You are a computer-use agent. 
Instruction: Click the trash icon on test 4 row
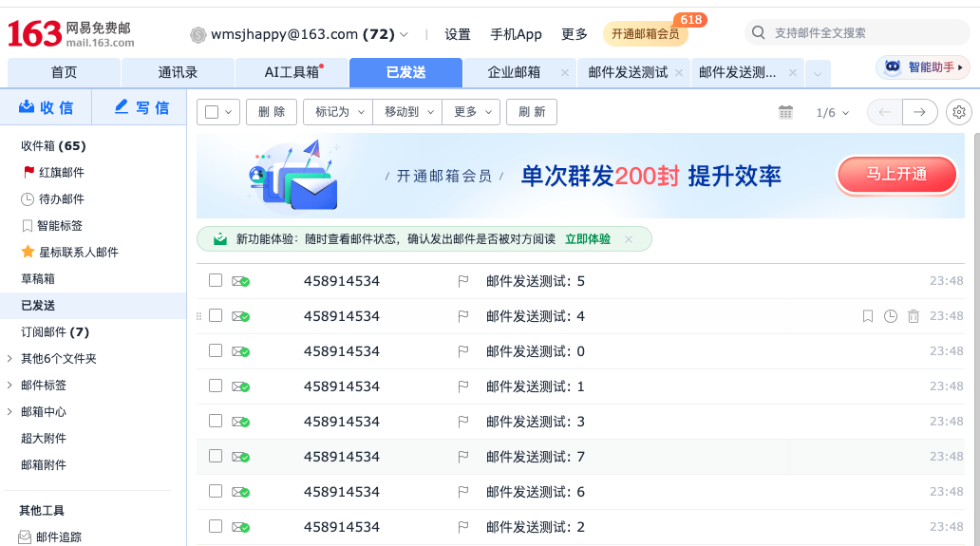click(914, 316)
